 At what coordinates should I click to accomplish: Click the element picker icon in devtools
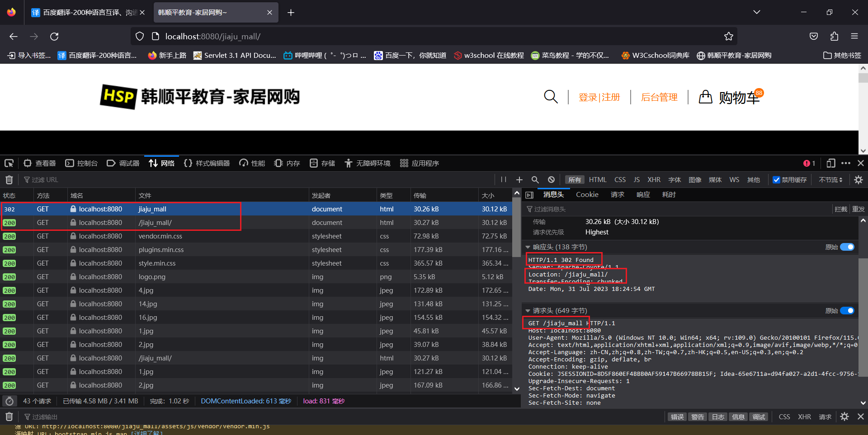[9, 163]
